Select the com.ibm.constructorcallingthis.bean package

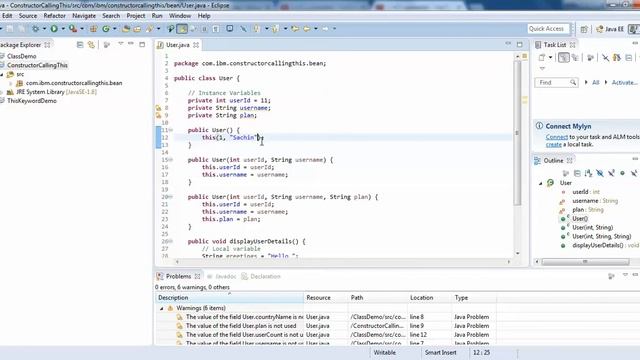click(x=73, y=83)
